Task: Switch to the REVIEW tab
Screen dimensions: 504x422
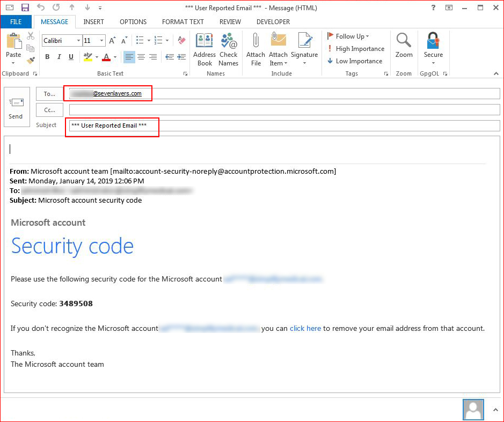Action: (230, 22)
